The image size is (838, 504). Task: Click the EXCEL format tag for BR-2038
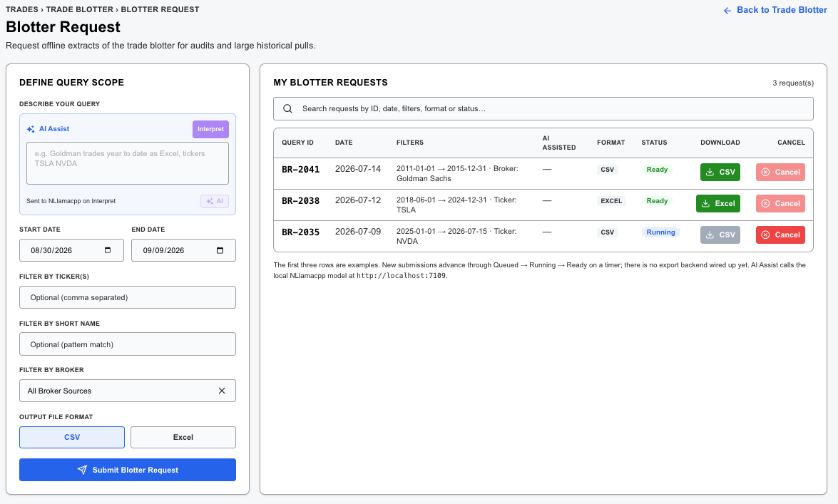(x=611, y=201)
